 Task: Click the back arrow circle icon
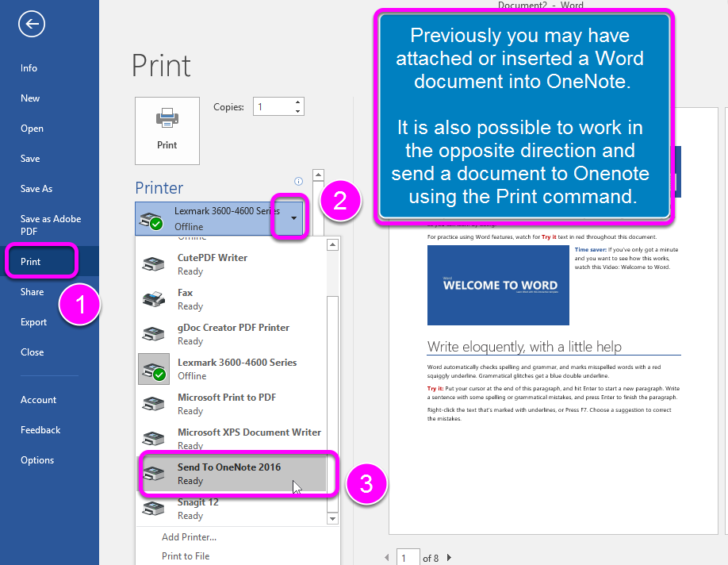pos(32,24)
